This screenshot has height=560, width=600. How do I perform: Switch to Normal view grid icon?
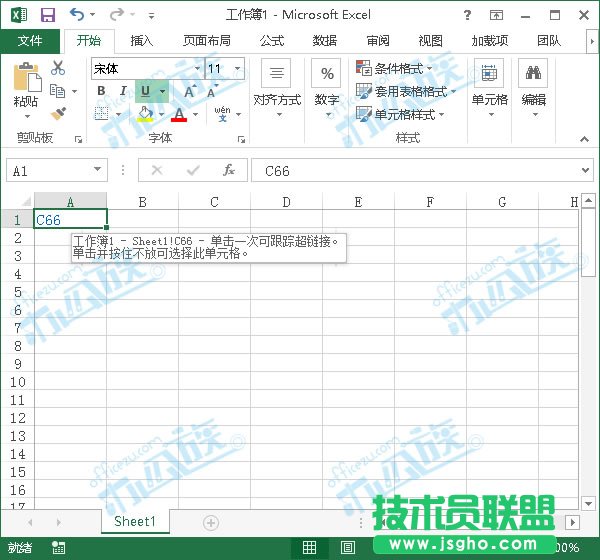310,548
